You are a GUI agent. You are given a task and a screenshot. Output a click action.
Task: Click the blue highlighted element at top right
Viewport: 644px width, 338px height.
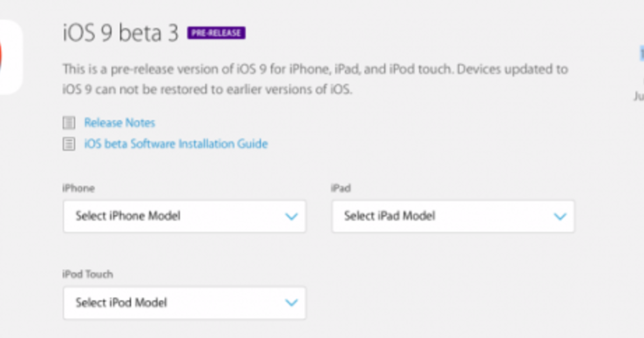641,54
